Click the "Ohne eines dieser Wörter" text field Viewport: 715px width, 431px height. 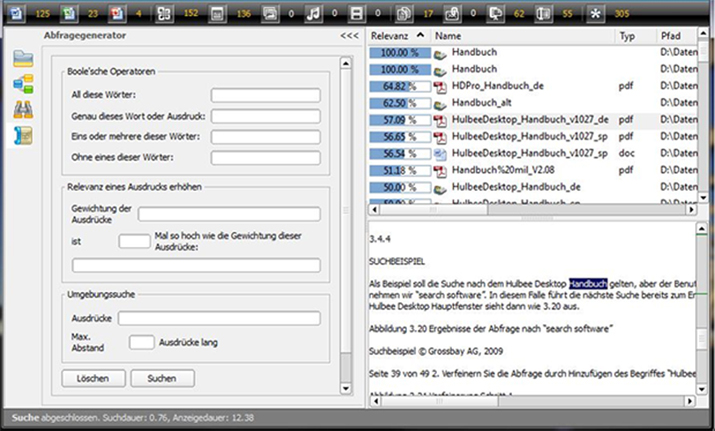[265, 157]
